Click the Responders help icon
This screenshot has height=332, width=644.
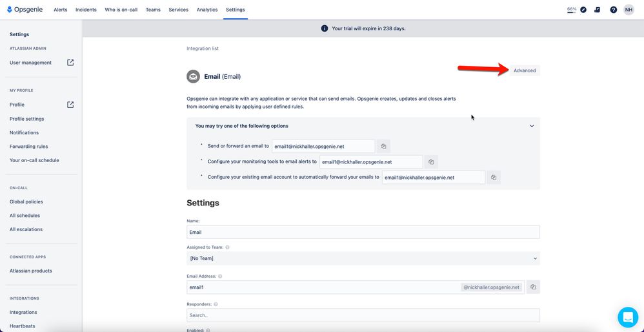pos(216,304)
